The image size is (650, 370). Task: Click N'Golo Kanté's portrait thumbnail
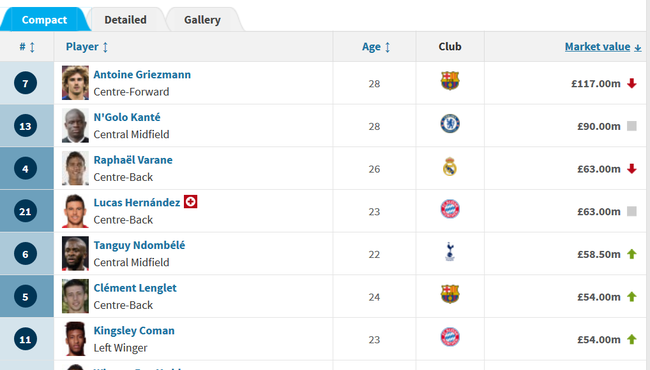(75, 126)
